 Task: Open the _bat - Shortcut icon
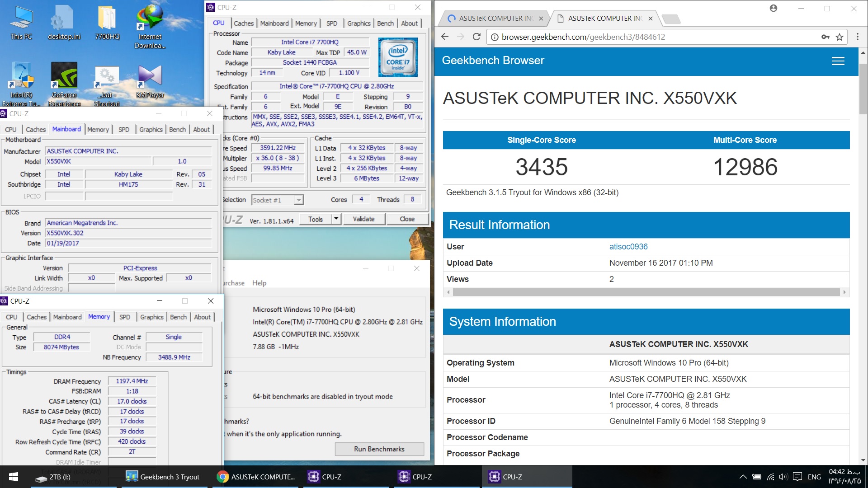(107, 86)
